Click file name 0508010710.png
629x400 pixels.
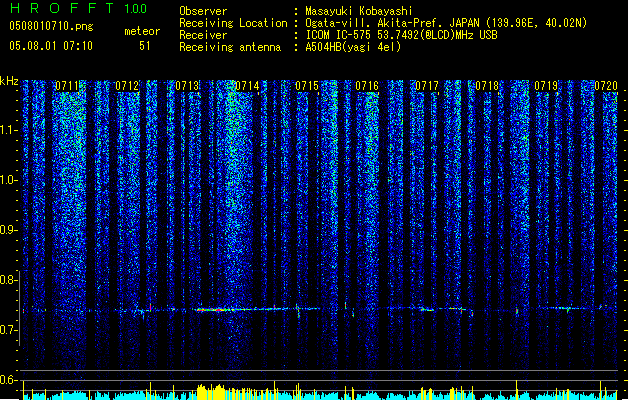51,26
